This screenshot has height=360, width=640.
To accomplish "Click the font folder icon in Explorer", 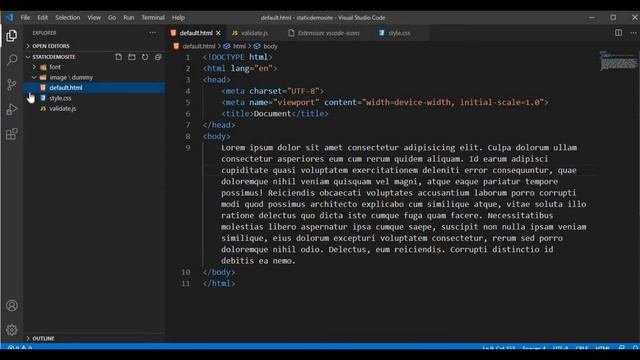I will [43, 67].
